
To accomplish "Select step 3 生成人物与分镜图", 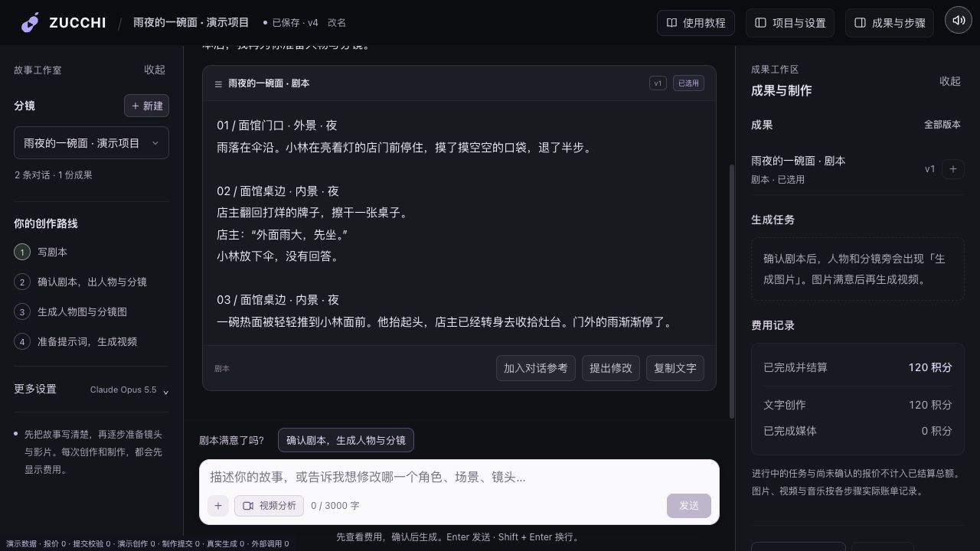I will tap(91, 311).
